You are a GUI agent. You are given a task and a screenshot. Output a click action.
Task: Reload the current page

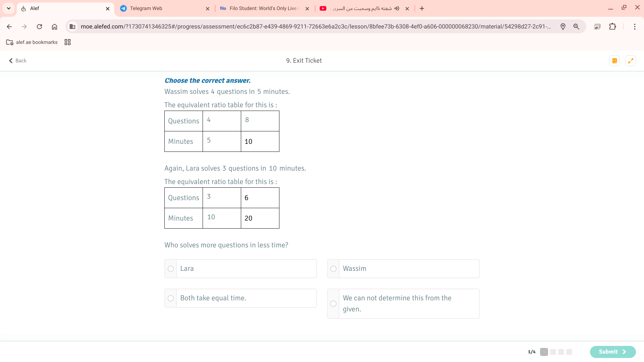(39, 26)
